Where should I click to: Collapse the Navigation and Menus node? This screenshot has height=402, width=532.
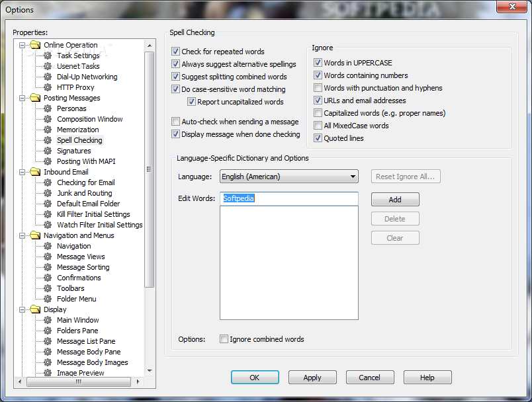click(x=22, y=235)
